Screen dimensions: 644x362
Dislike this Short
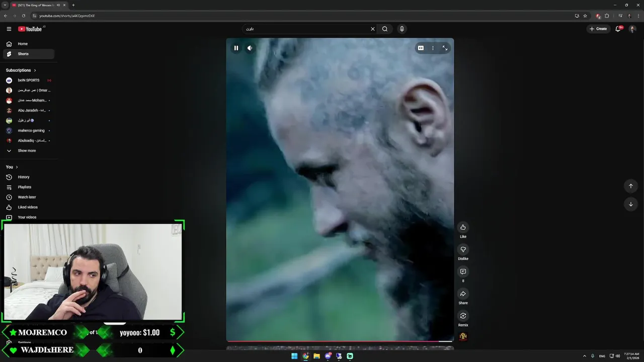click(x=463, y=249)
